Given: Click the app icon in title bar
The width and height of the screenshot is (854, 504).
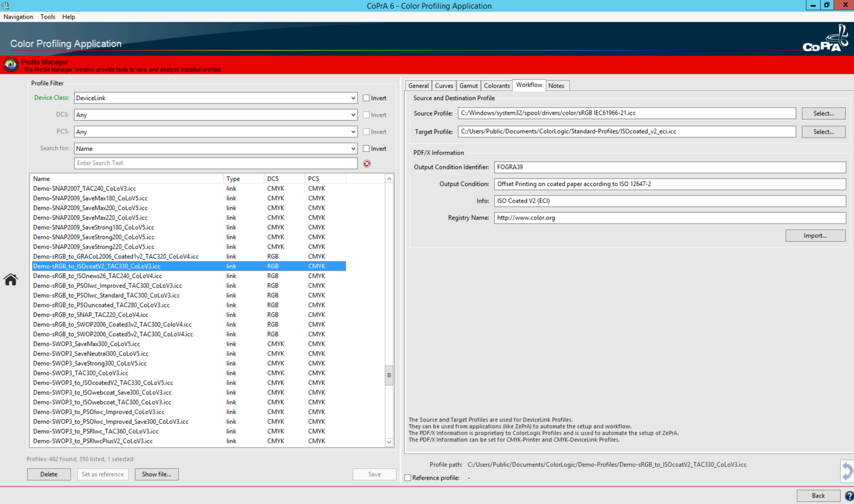Looking at the screenshot, I should pyautogui.click(x=6, y=6).
